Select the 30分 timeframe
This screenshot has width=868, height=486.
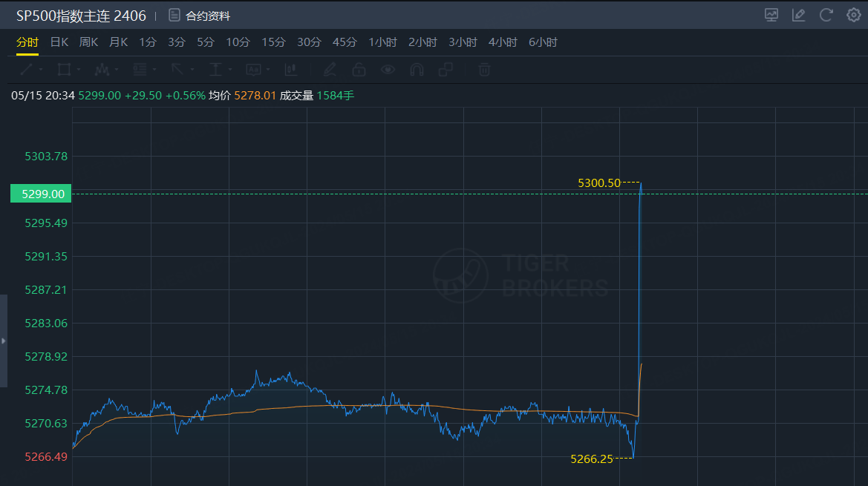(x=309, y=42)
